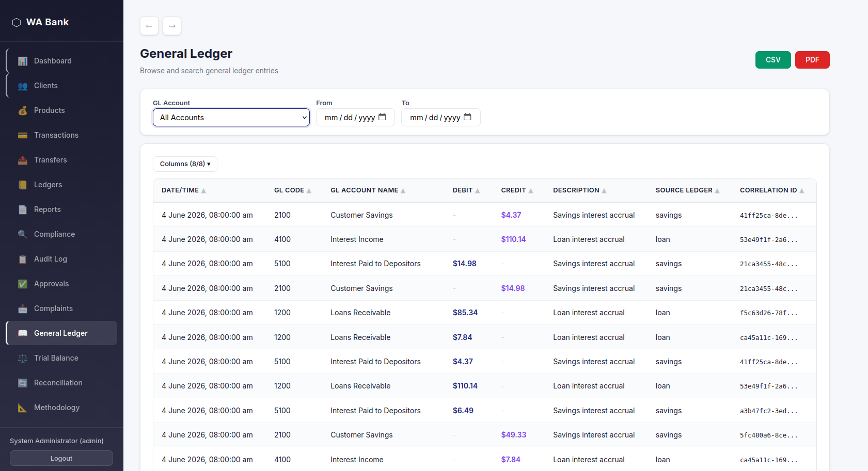Viewport: 868px width, 471px height.
Task: Click the $49.33 credit amount
Action: click(514, 435)
